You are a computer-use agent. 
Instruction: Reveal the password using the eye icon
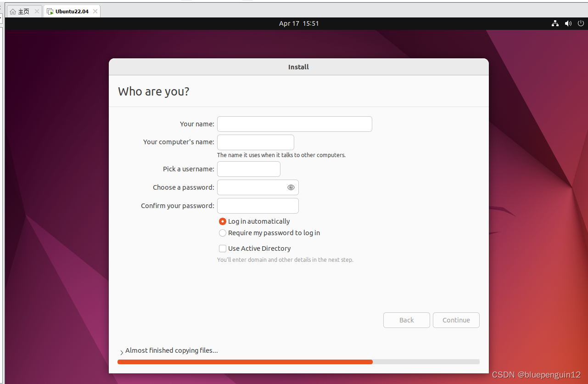291,187
